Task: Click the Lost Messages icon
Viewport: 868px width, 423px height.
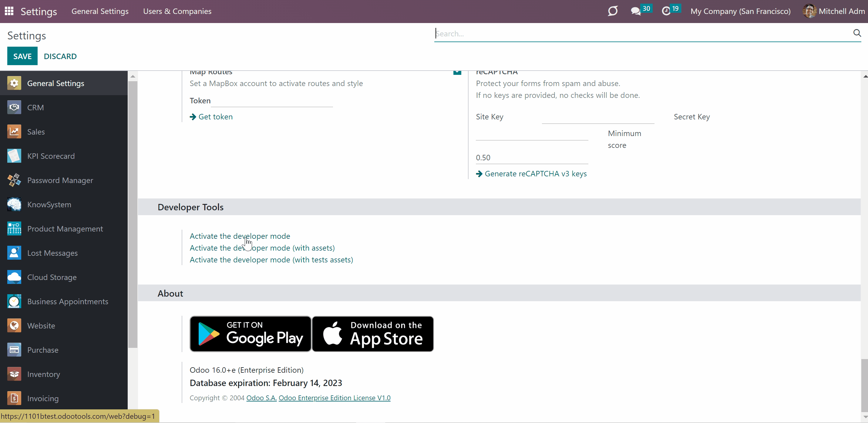Action: click(x=14, y=253)
